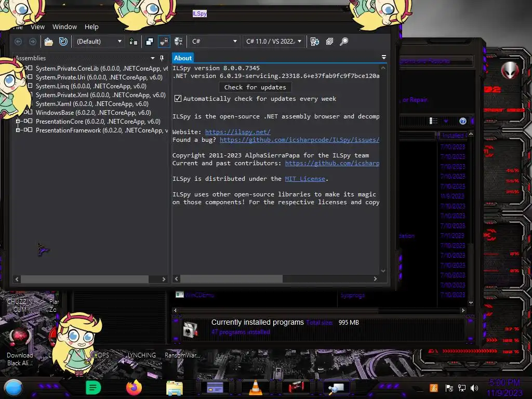
Task: Collapse all tree nodes icon
Action: [329, 42]
